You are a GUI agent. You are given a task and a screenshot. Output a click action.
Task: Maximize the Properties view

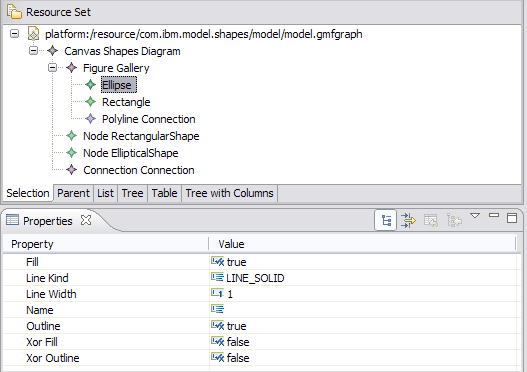tap(512, 218)
